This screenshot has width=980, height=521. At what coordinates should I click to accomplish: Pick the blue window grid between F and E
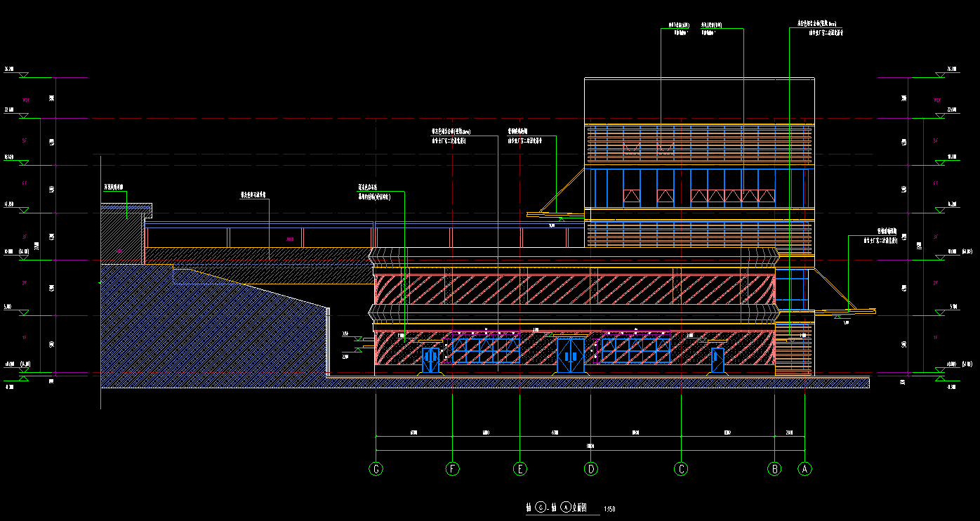486,350
